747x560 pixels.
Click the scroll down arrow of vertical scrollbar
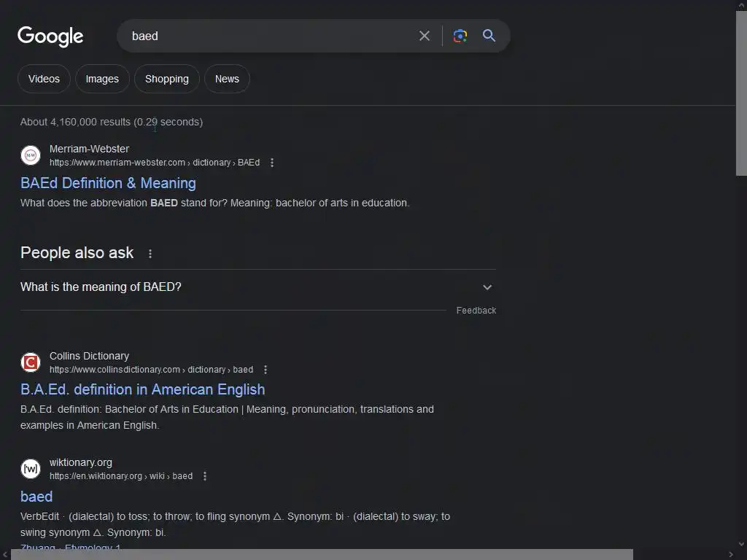tap(741, 544)
